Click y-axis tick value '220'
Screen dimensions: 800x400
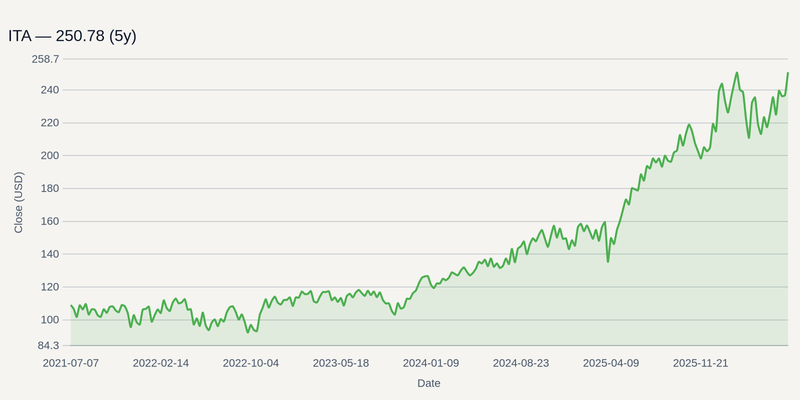click(49, 123)
